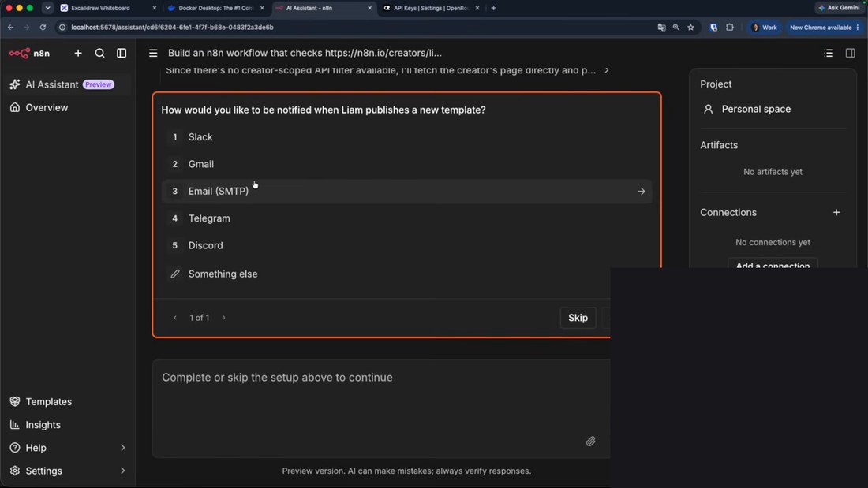Toggle right side panel icon
The width and height of the screenshot is (868, 488).
click(x=851, y=53)
